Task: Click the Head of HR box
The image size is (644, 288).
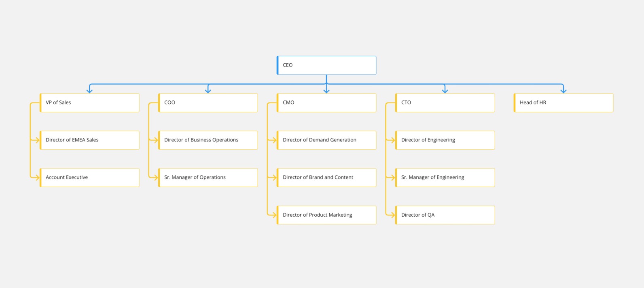Action: (x=563, y=103)
